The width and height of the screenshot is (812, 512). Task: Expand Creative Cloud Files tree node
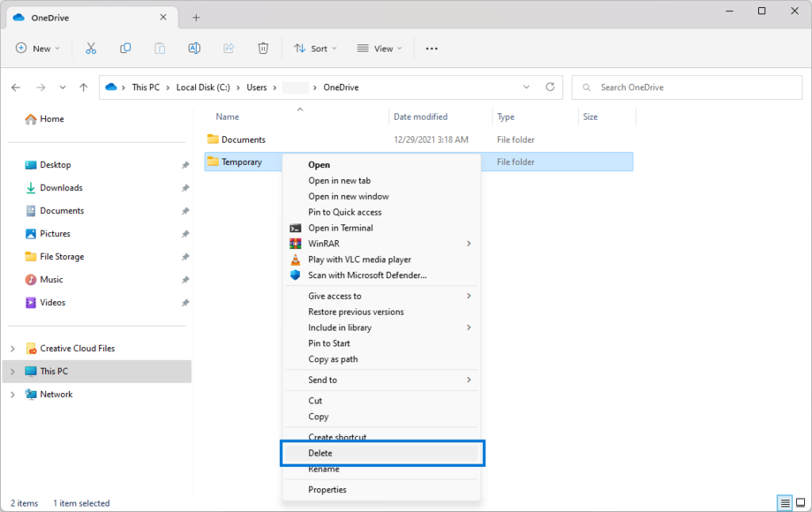click(x=13, y=349)
